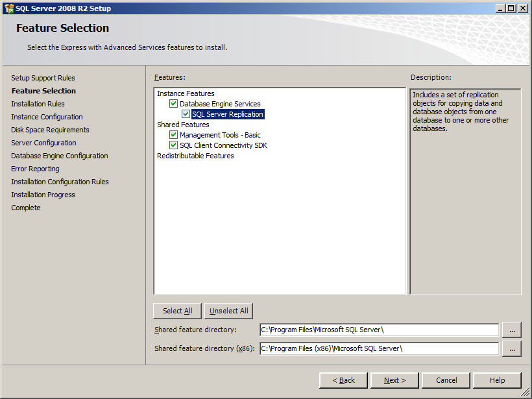Screen dimensions: 532x399
Task: Click the Instance Features group heading
Action: point(186,93)
